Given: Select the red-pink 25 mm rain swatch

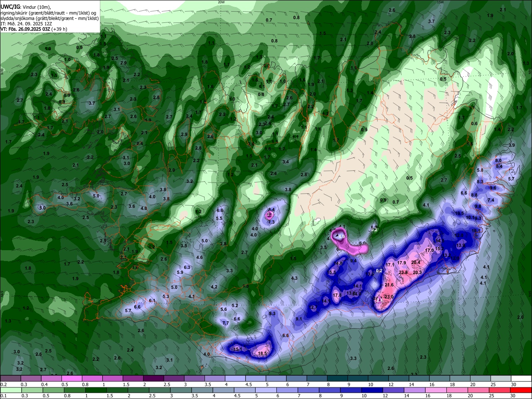Looking at the screenshot, I should click(500, 390).
